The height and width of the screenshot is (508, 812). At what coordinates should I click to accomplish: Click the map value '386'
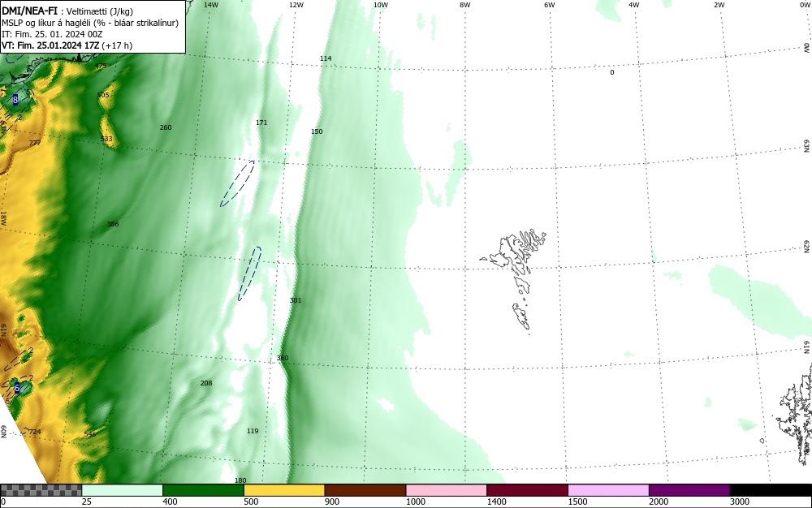tap(112, 224)
